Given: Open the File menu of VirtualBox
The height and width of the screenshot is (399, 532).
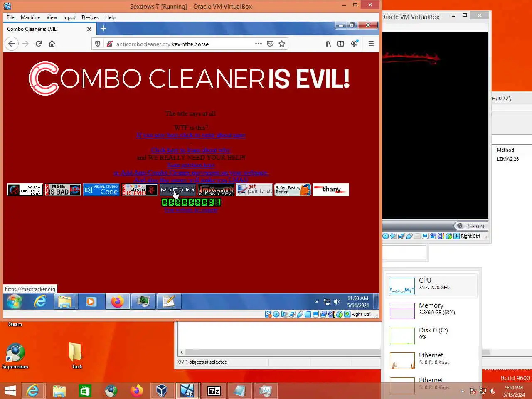Looking at the screenshot, I should 10,17.
